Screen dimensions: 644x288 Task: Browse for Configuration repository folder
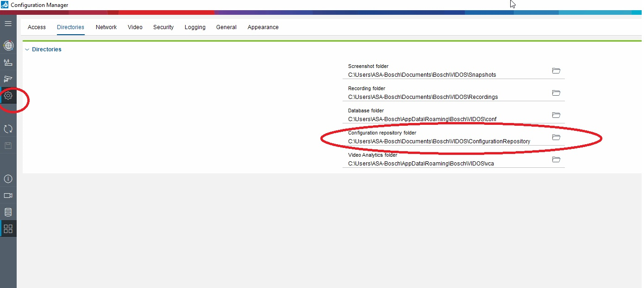556,137
